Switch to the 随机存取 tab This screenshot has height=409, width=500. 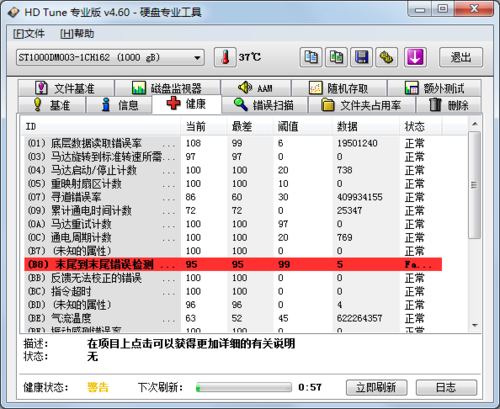339,88
